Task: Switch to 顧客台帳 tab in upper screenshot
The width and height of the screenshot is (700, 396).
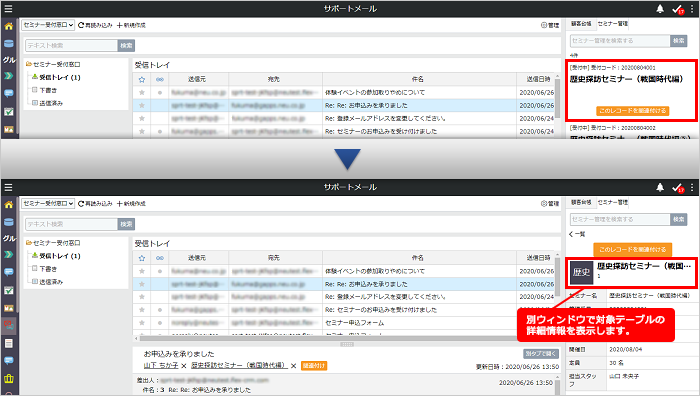Action: [x=581, y=24]
